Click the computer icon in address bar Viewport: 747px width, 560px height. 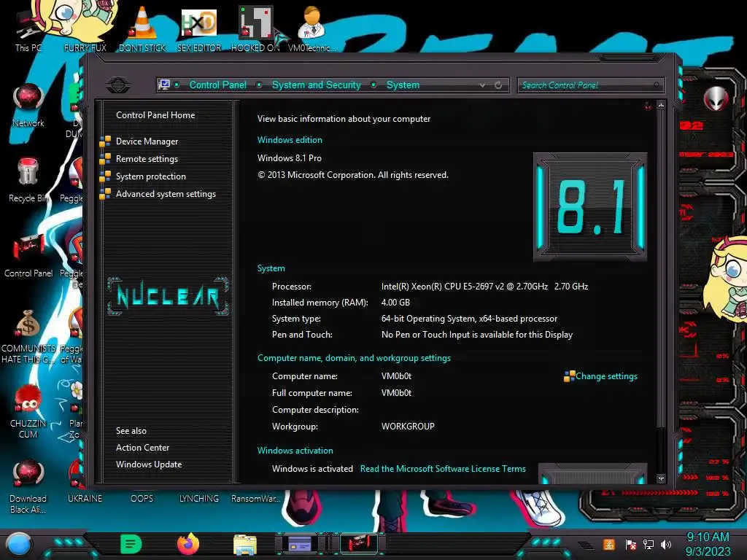(164, 85)
